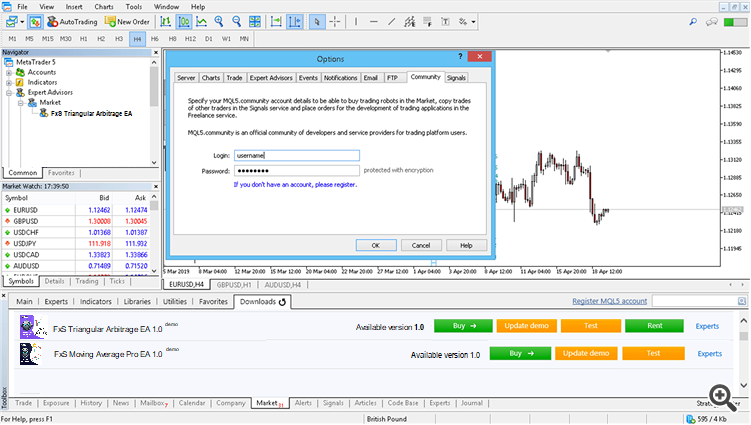Toggle the AutoTrading button
This screenshot has height=425, width=751.
tap(72, 22)
